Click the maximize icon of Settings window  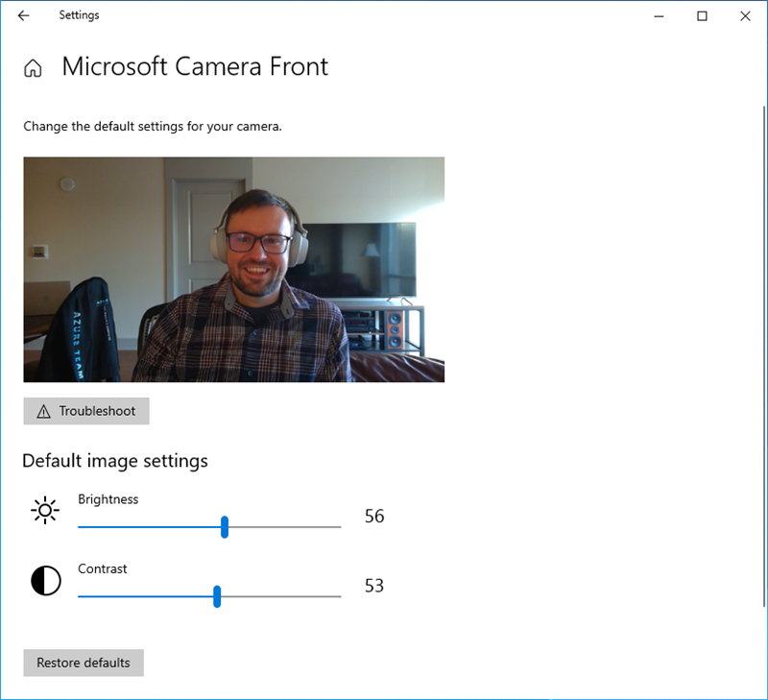(x=703, y=16)
